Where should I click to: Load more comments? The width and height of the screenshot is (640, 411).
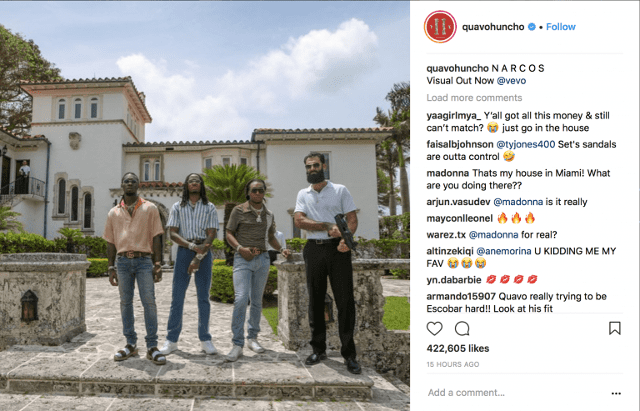click(x=474, y=98)
